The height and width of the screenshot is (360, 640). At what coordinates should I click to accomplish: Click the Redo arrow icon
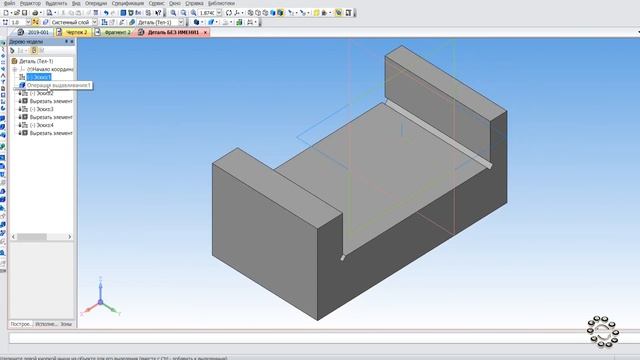pos(113,13)
